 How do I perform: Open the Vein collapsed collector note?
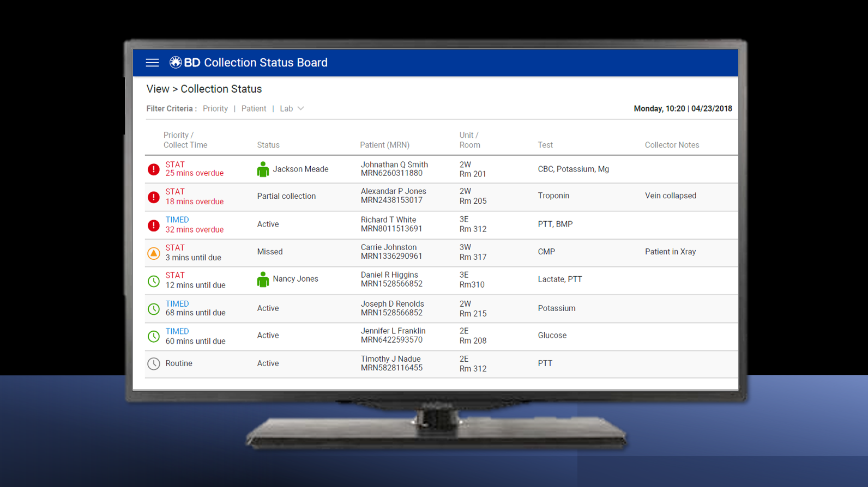[670, 196]
